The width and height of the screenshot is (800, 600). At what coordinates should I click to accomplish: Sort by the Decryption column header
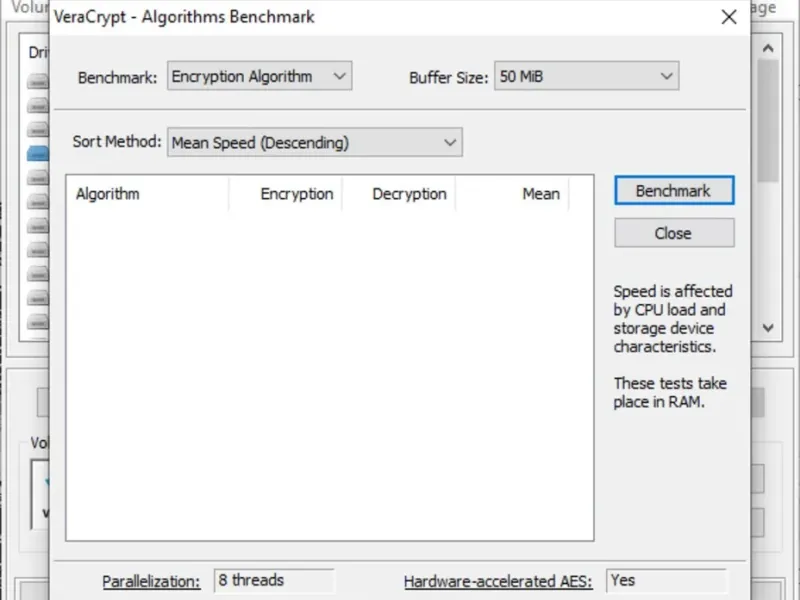398,194
